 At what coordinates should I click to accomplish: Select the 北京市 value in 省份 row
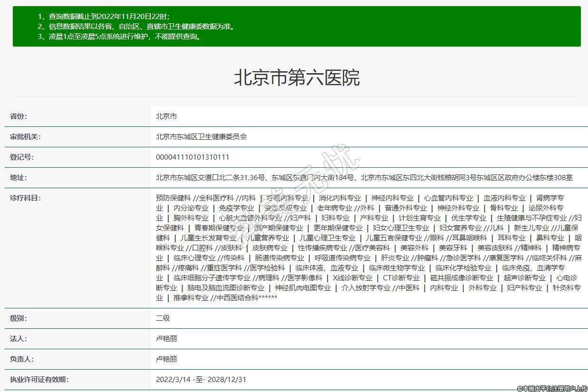166,116
